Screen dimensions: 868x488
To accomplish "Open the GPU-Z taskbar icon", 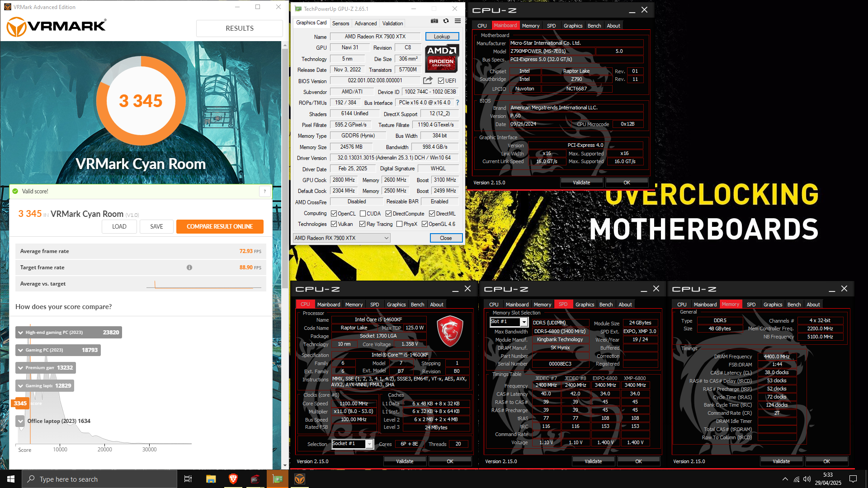I will pos(278,479).
